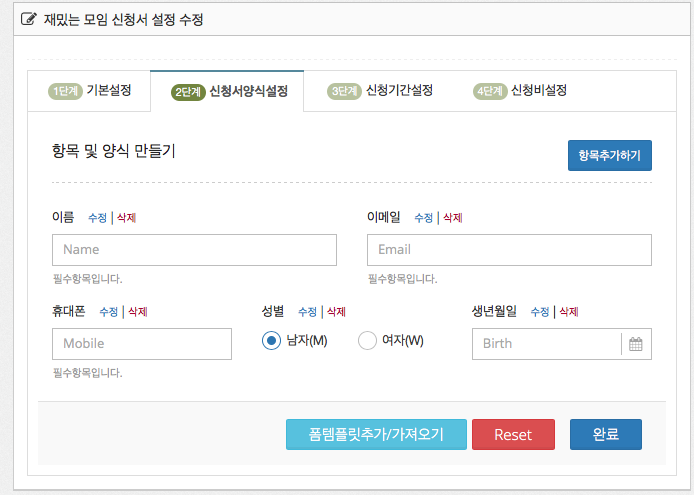Focus the Email input field

coord(509,250)
